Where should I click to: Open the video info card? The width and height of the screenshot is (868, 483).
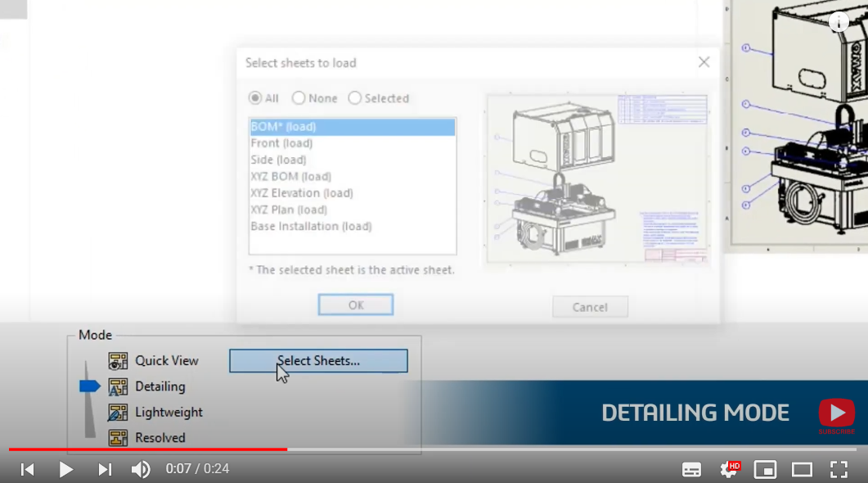838,22
